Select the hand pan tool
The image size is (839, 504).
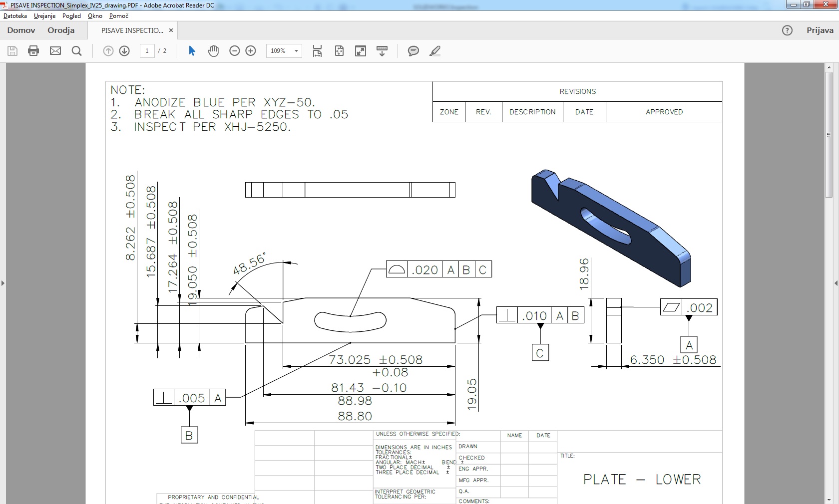click(213, 51)
